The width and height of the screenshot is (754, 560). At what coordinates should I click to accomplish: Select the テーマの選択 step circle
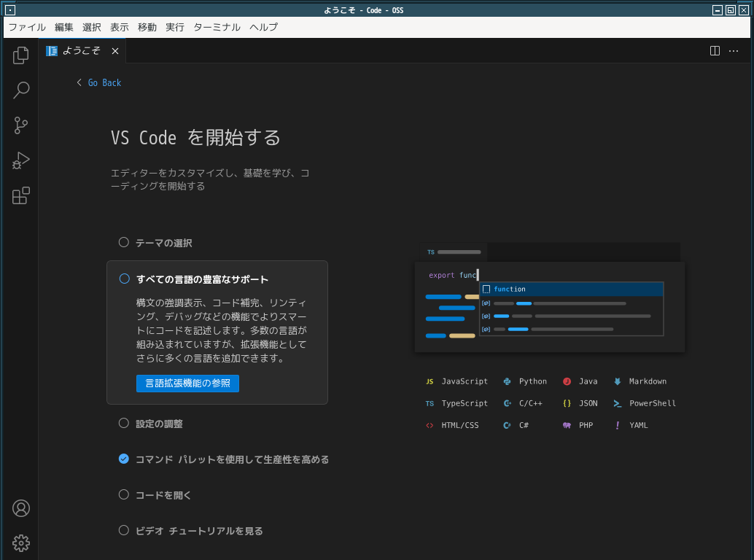(123, 242)
